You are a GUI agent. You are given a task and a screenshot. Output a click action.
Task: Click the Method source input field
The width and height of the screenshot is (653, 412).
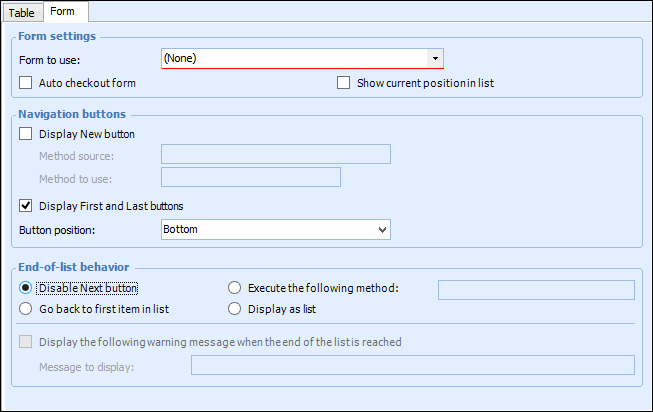tap(275, 154)
